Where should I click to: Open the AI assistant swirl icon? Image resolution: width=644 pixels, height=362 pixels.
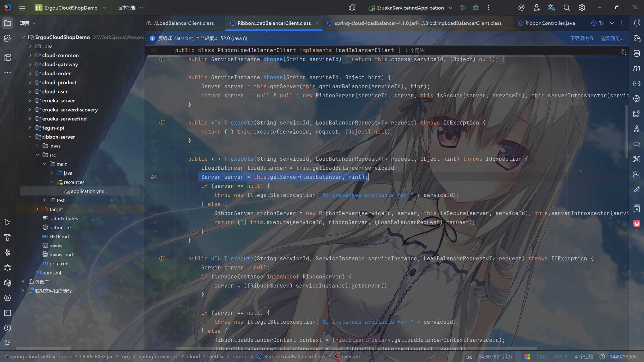point(521,8)
